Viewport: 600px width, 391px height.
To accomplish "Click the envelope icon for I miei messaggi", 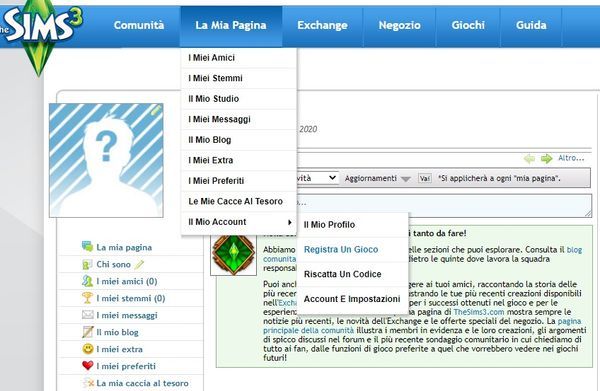I will [x=87, y=314].
